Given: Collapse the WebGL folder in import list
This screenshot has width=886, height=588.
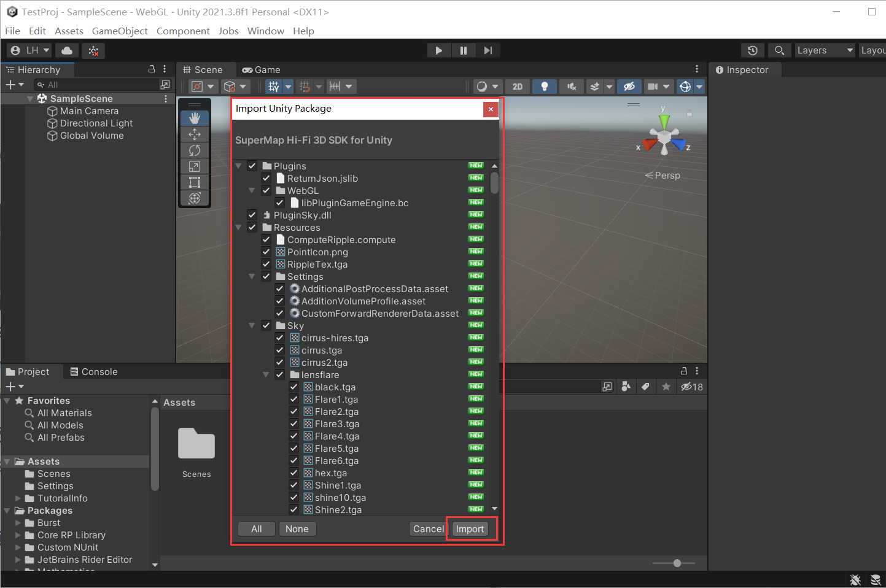Looking at the screenshot, I should pos(252,190).
